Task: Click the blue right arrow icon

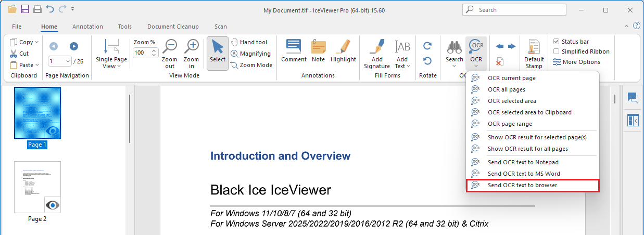Action: tap(512, 46)
